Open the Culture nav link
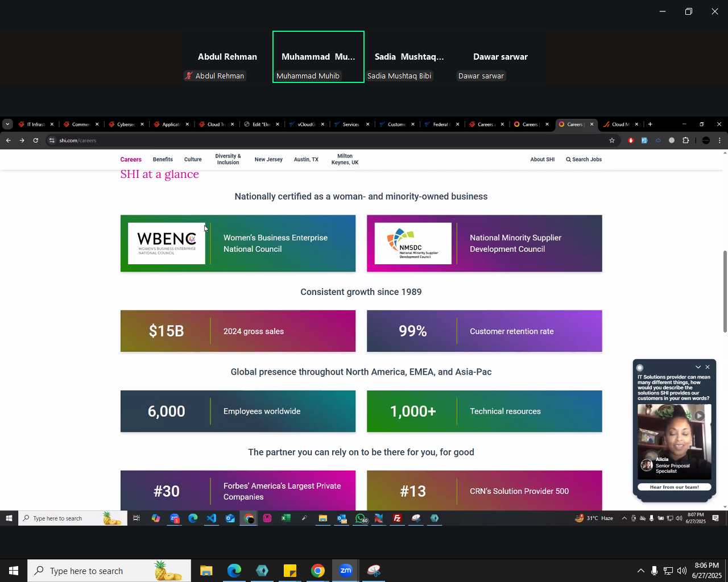 193,160
